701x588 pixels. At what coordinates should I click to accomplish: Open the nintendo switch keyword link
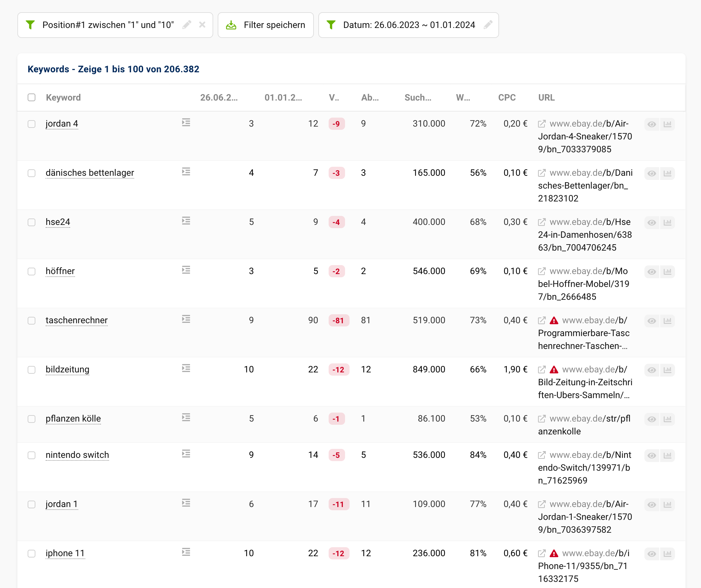pyautogui.click(x=77, y=455)
